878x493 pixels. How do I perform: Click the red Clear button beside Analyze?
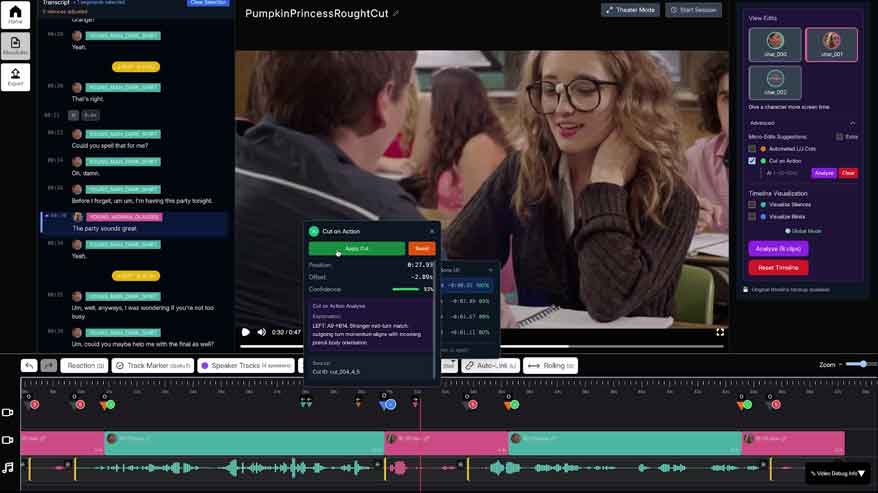click(x=848, y=173)
